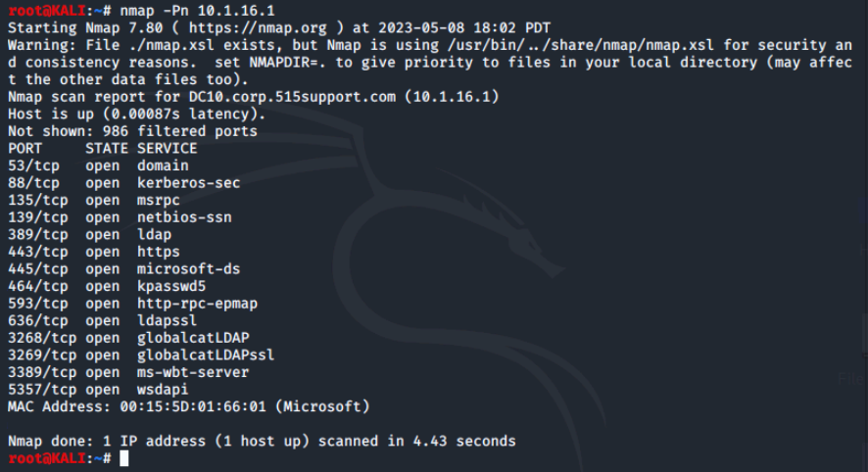Select the 88/tcp kerberos-sec line

point(124,182)
